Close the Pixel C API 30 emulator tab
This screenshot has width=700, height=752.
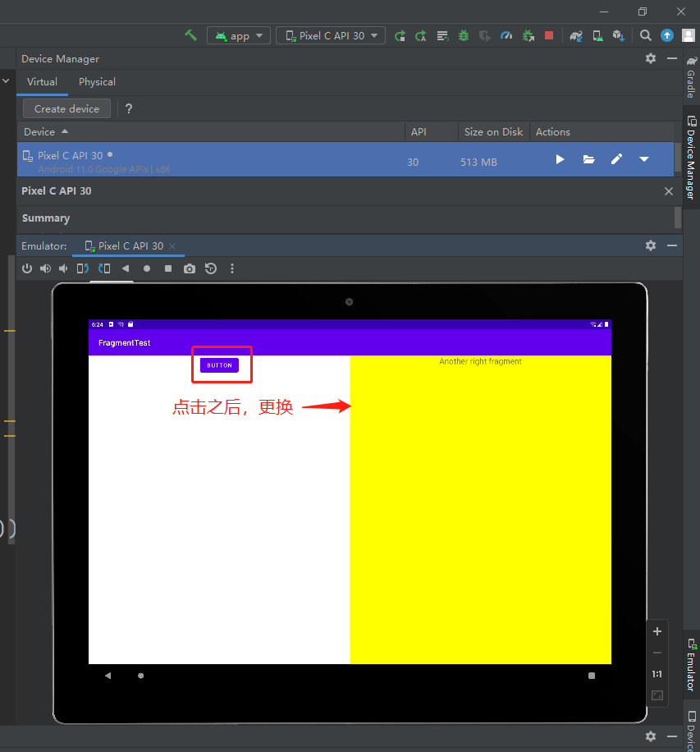point(172,246)
